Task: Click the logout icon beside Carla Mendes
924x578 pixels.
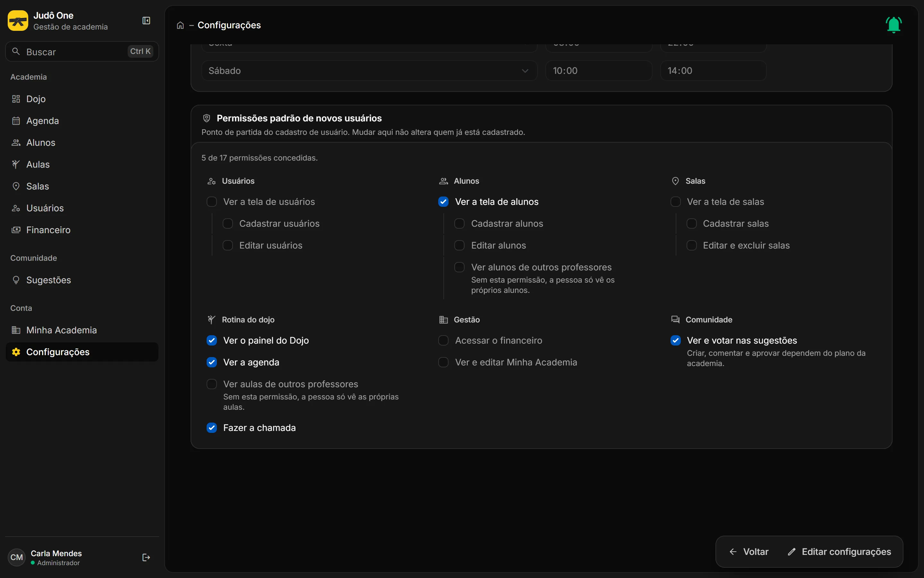Action: [x=146, y=557]
